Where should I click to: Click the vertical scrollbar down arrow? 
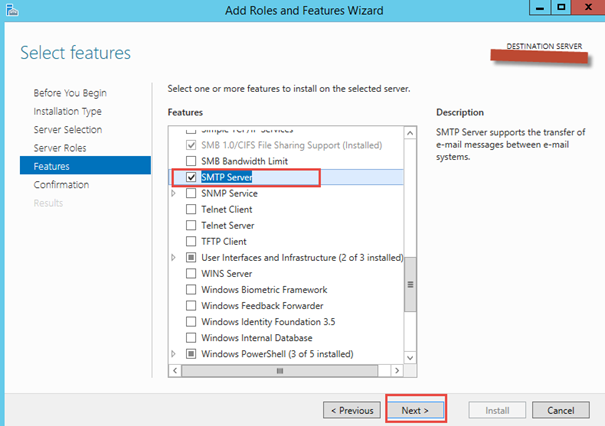coord(410,356)
